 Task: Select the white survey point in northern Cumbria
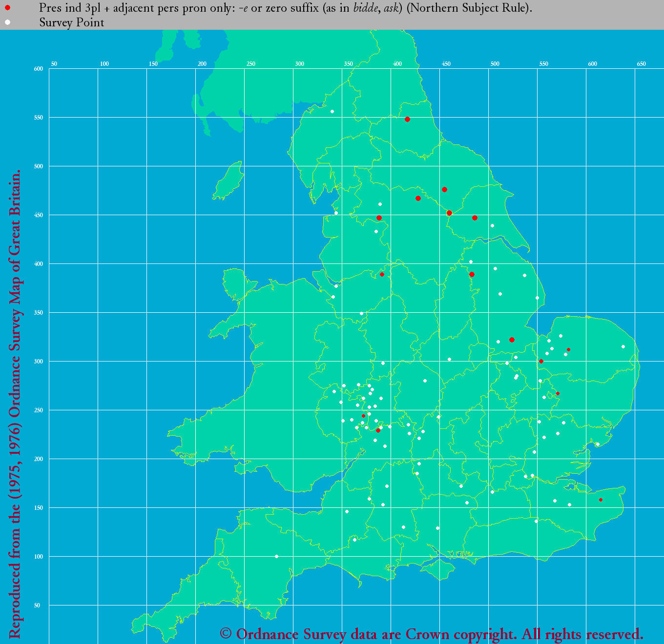coord(332,111)
